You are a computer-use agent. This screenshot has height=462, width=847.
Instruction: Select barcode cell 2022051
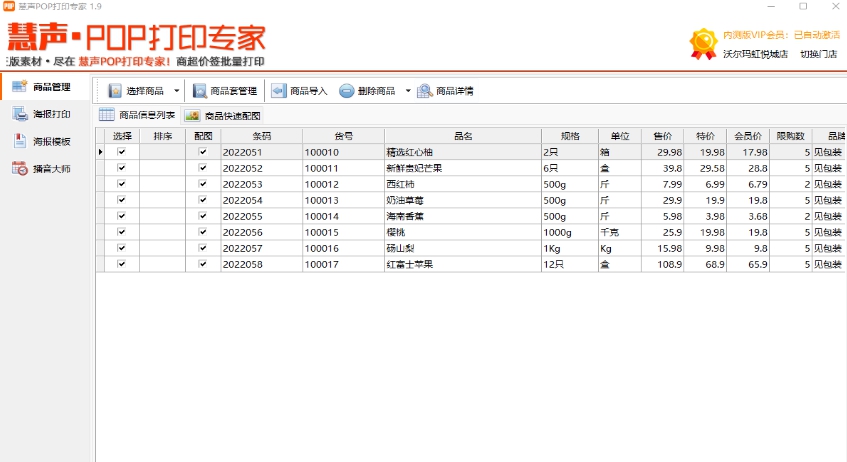point(261,152)
